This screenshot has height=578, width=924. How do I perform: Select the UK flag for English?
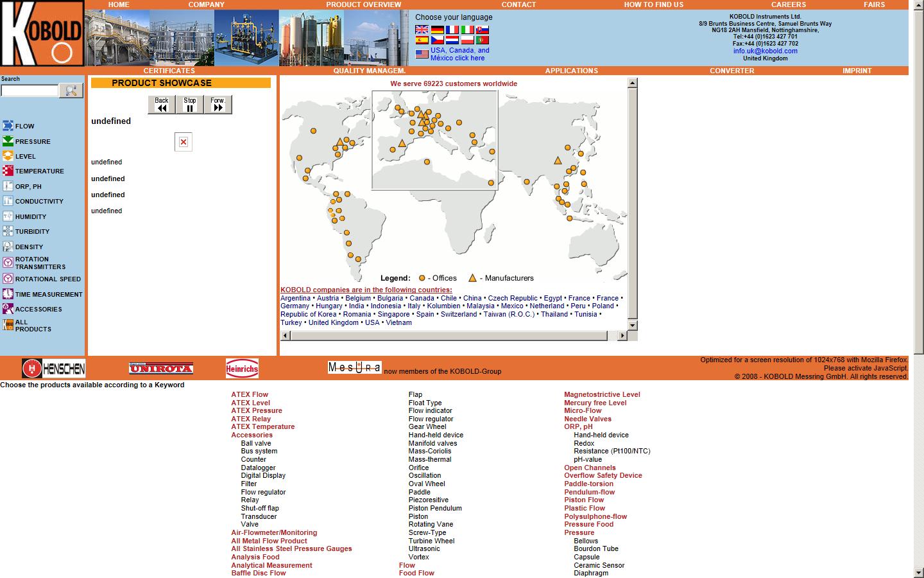(x=422, y=30)
